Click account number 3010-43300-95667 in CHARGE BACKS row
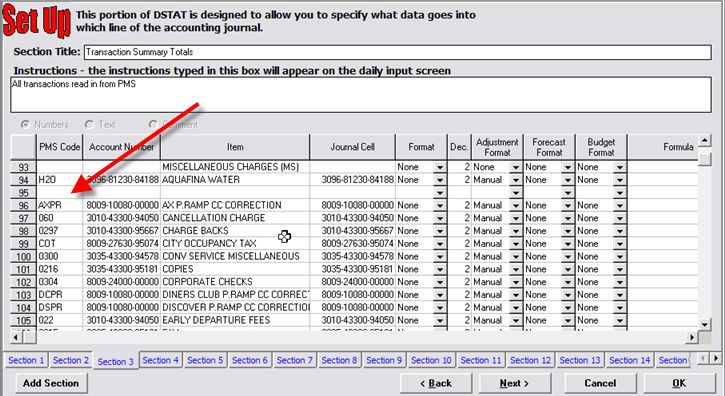 tap(122, 231)
